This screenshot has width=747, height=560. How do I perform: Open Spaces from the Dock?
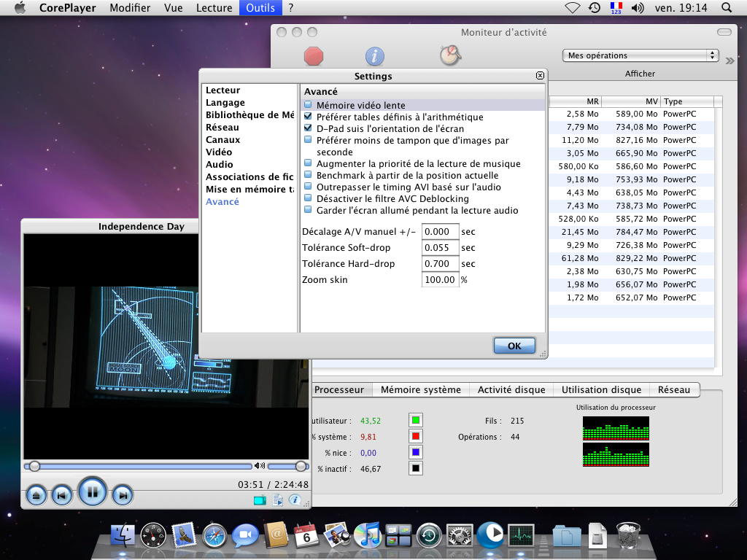pos(398,536)
